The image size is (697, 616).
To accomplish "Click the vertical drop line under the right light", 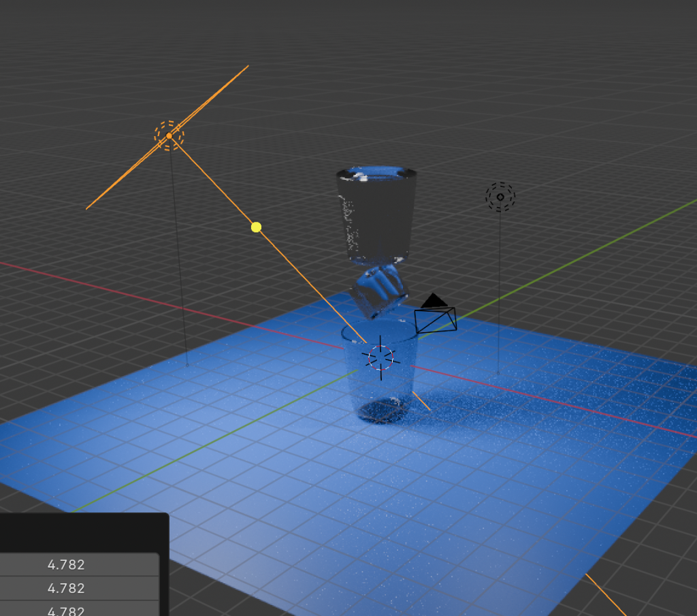I will [500, 293].
